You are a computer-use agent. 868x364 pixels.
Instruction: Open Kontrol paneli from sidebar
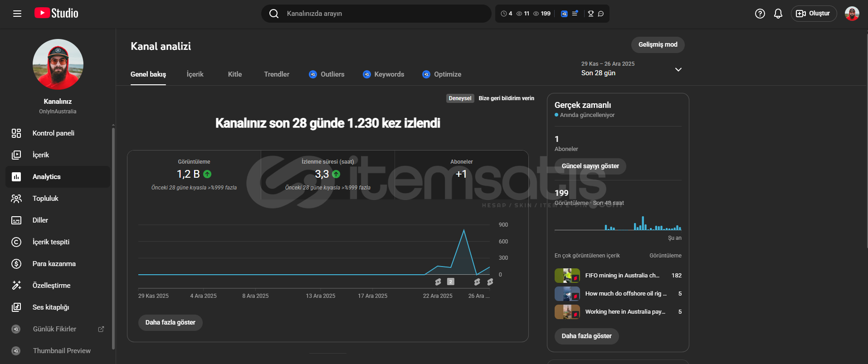tap(53, 133)
